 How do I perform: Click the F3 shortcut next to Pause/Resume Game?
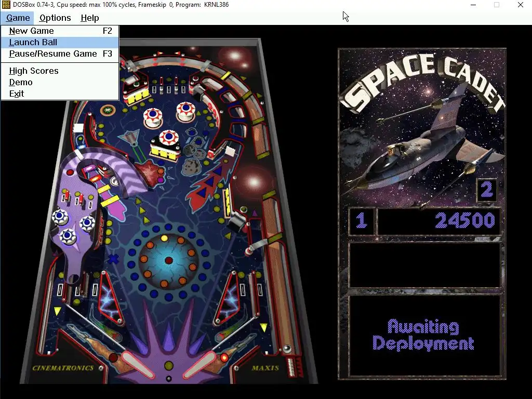tap(107, 54)
